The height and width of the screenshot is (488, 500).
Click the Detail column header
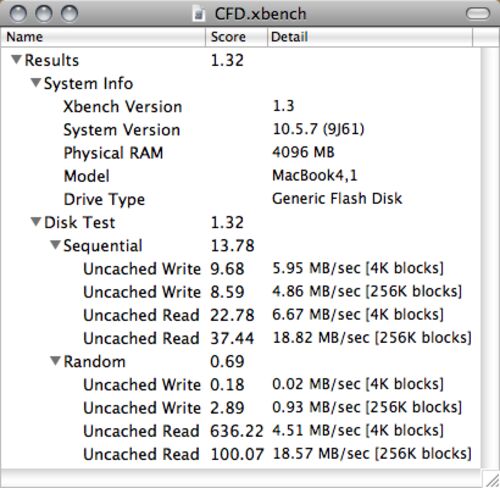coord(370,37)
